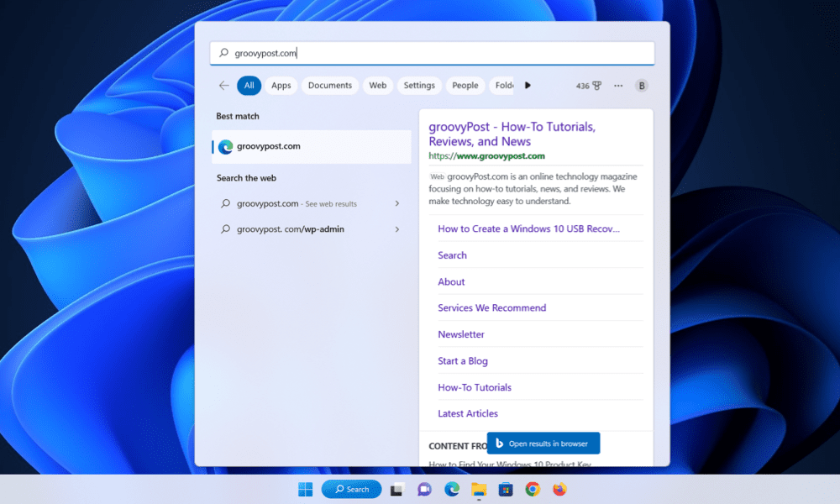Open the Microsoft Rewards 436 points icon

(589, 86)
